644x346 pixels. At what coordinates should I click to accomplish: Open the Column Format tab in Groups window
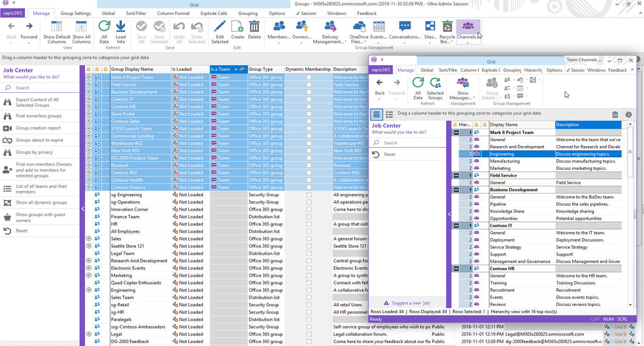pyautogui.click(x=173, y=14)
